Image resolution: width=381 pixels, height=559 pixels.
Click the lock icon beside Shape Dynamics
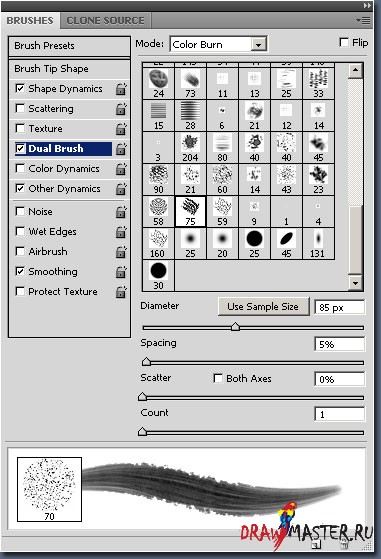pyautogui.click(x=121, y=89)
